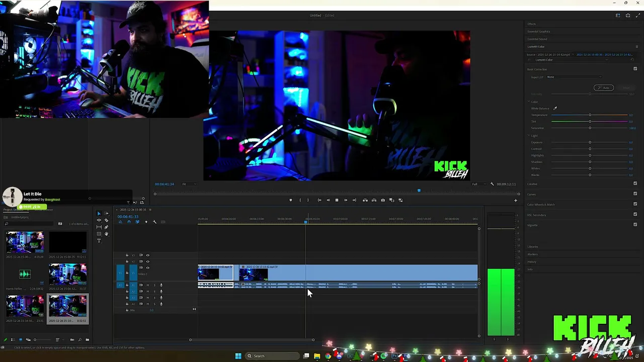
Task: Stop playback in Program Monitor
Action: pos(337,200)
